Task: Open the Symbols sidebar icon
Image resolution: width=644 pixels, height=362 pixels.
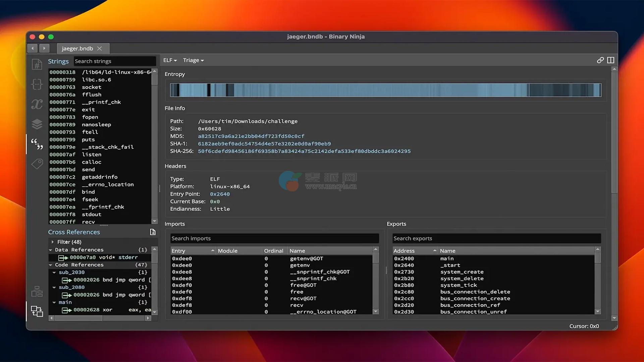Action: [x=37, y=64]
